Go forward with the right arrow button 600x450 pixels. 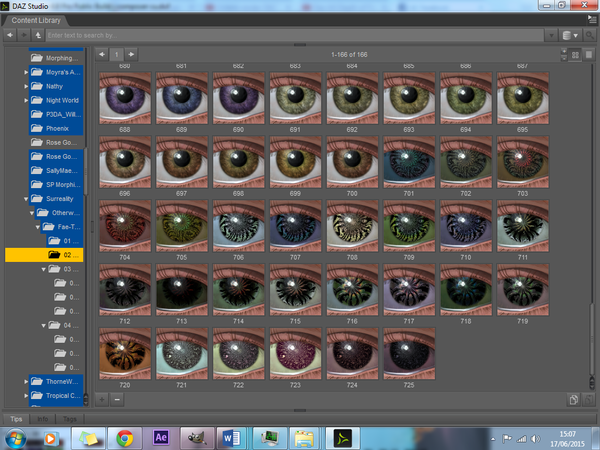coord(24,35)
